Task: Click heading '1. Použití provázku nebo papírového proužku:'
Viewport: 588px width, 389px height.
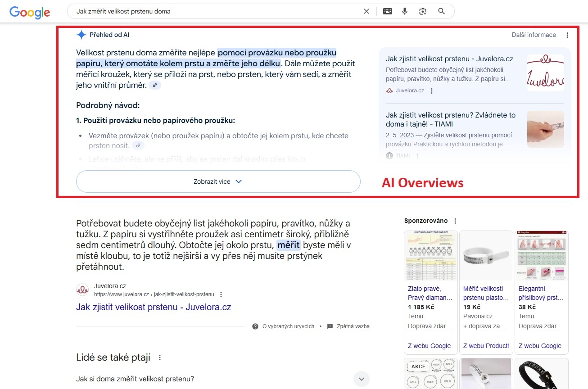Action: [x=156, y=121]
